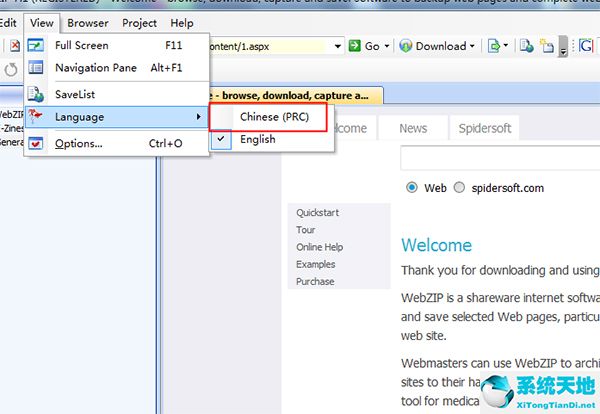
Task: Open the Project menu
Action: tap(139, 23)
